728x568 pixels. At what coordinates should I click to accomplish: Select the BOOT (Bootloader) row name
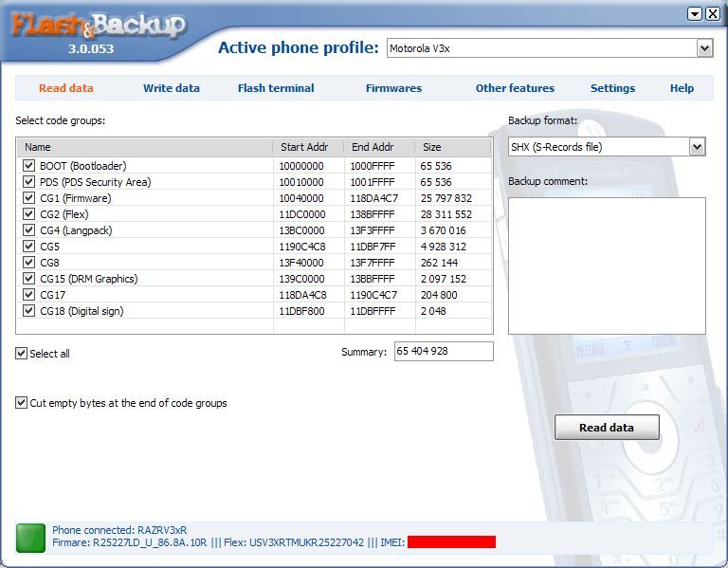pyautogui.click(x=83, y=166)
